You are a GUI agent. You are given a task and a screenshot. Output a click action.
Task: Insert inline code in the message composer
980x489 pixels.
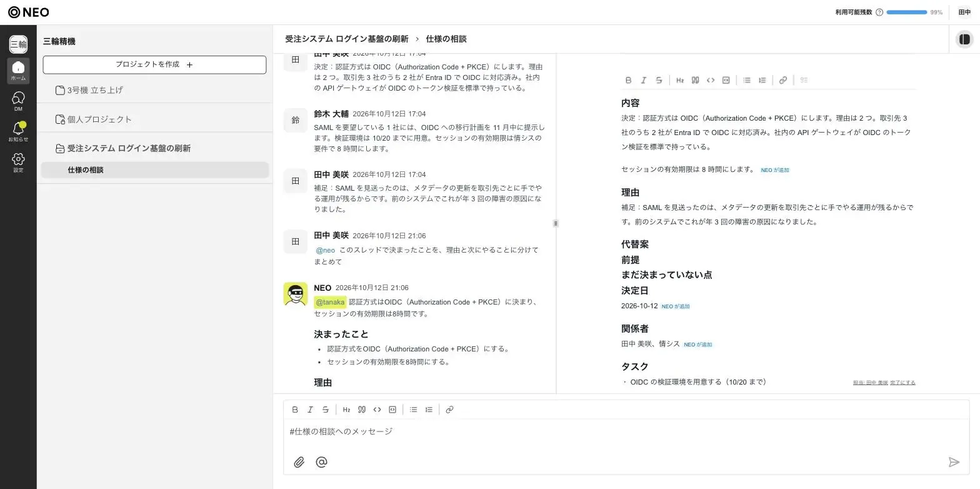tap(377, 410)
